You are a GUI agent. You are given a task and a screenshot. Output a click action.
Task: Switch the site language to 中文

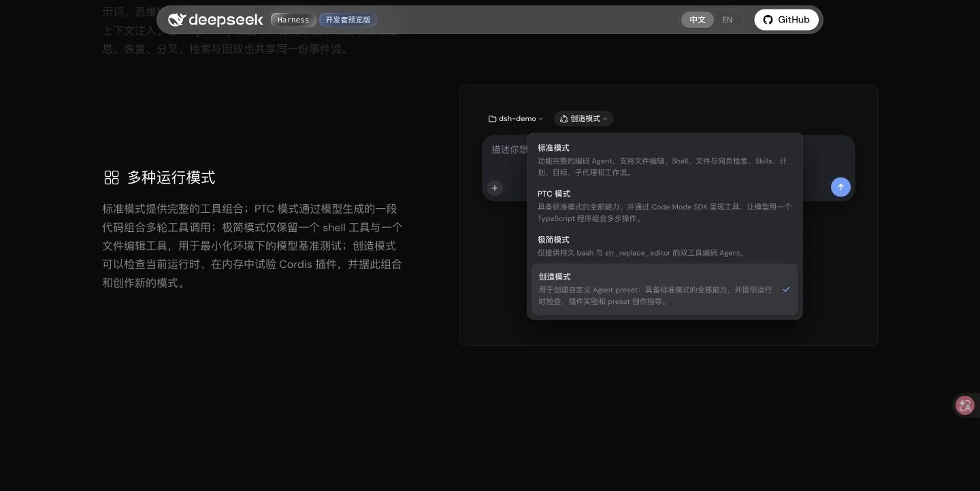(x=698, y=20)
